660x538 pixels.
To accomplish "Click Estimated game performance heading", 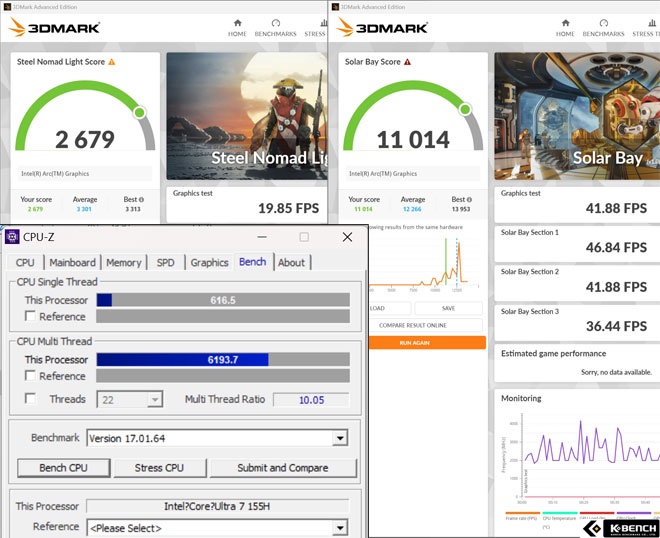I will tap(554, 354).
